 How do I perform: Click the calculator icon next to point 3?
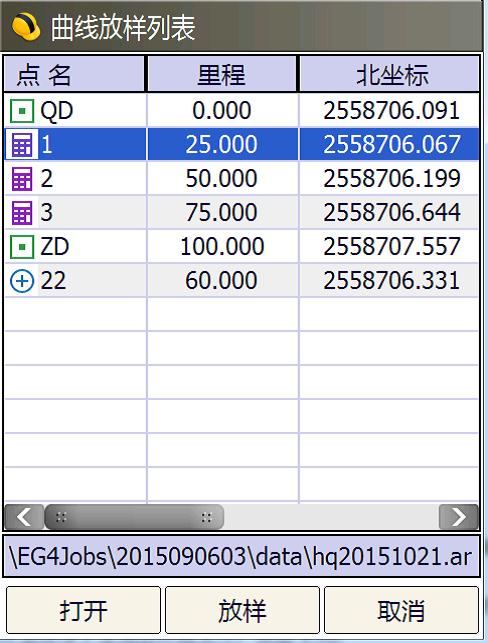(21, 213)
